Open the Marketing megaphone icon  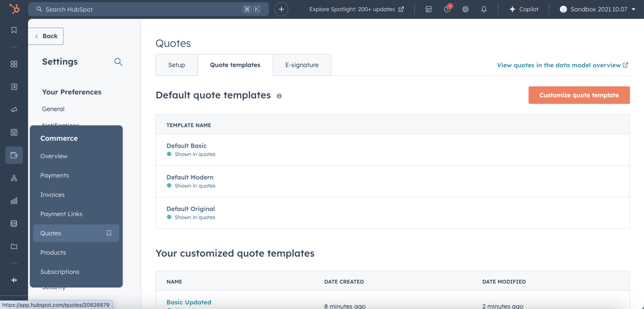[14, 110]
